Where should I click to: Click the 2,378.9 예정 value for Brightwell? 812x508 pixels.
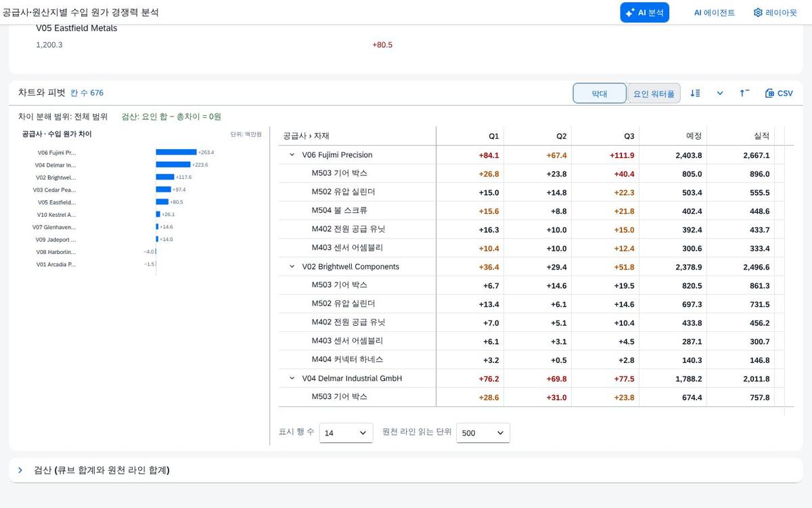point(688,267)
